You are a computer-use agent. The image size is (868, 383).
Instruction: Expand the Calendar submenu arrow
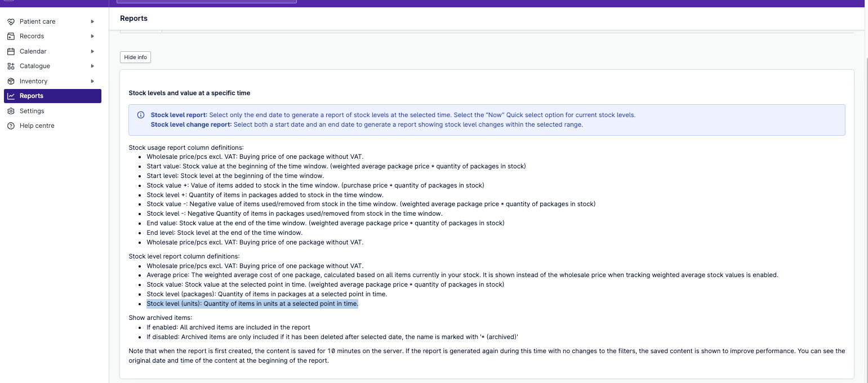(x=92, y=51)
